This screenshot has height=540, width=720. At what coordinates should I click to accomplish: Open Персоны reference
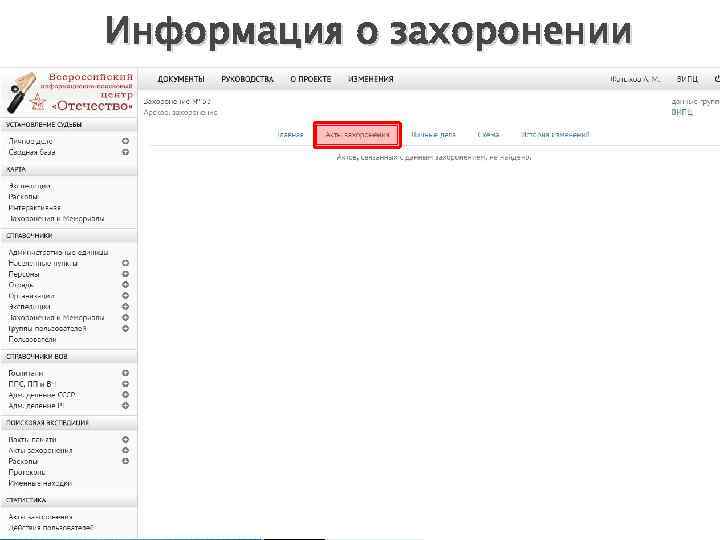(x=24, y=274)
